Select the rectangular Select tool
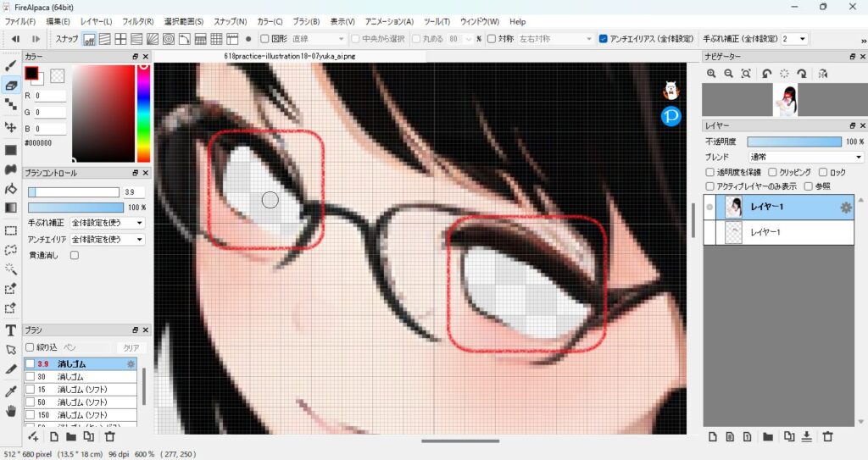The image size is (868, 460). click(x=10, y=230)
